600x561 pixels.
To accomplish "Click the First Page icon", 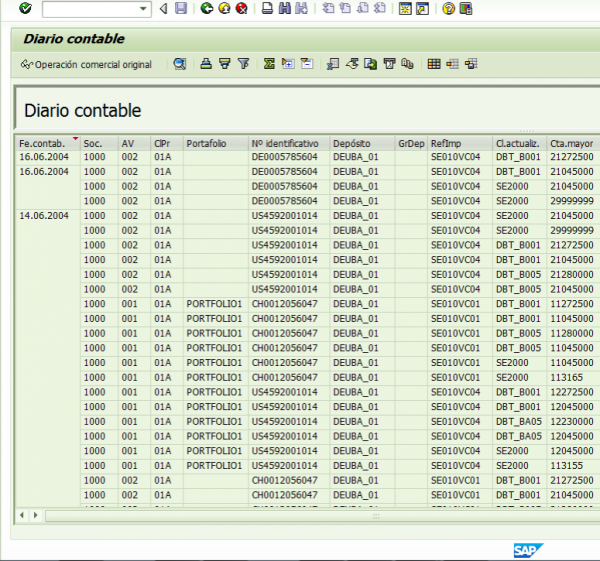I will 328,8.
